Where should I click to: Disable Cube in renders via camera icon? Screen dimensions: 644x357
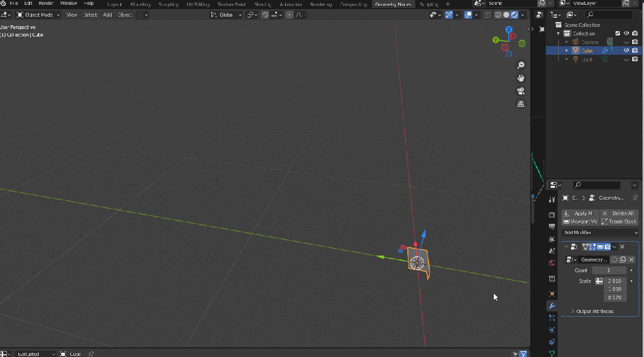pyautogui.click(x=635, y=50)
